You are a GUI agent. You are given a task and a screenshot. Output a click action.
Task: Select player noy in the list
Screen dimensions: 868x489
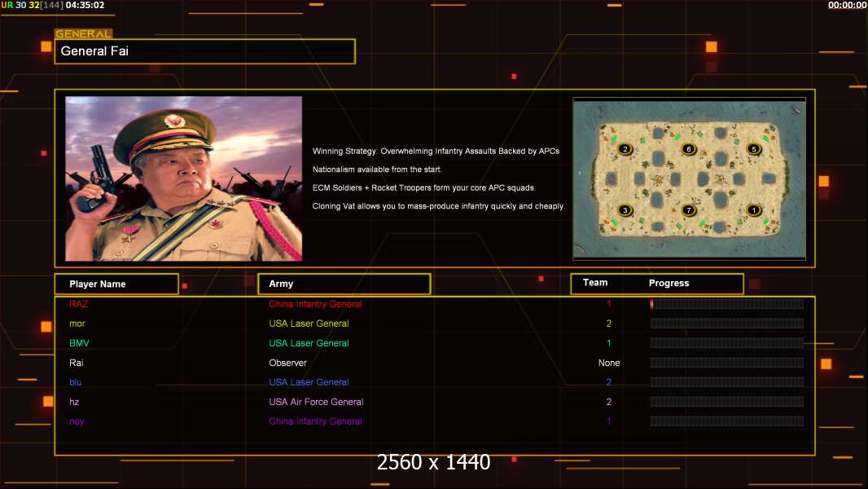tap(77, 421)
